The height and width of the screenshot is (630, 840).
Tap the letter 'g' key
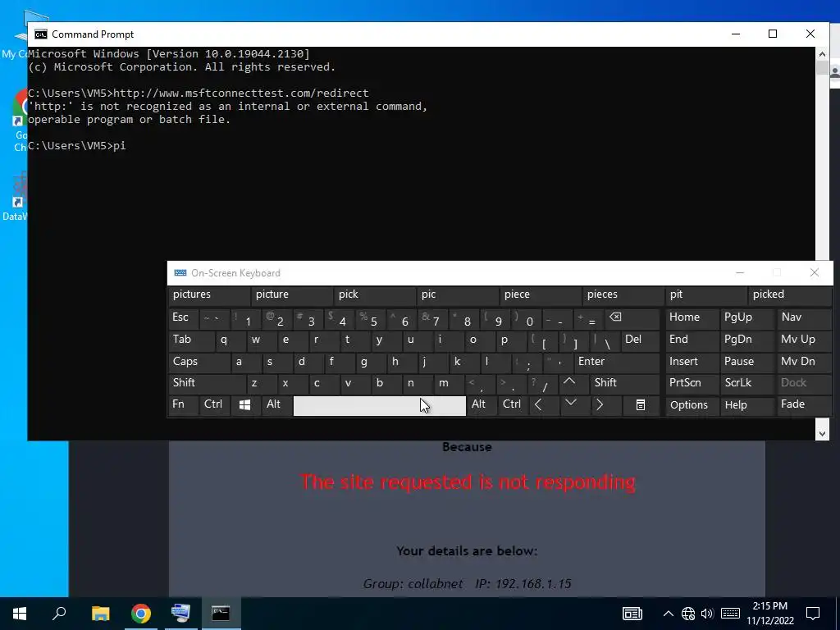tap(370, 362)
